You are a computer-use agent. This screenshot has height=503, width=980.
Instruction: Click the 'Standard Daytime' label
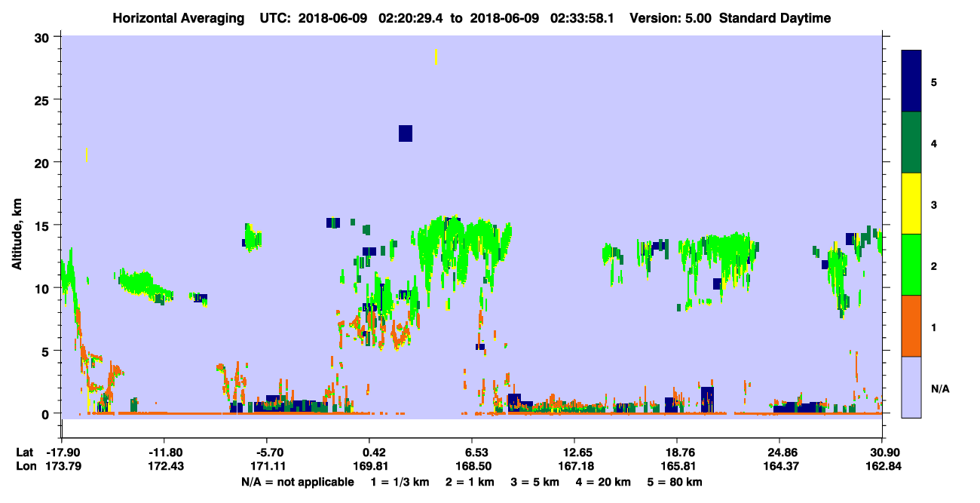click(x=775, y=18)
